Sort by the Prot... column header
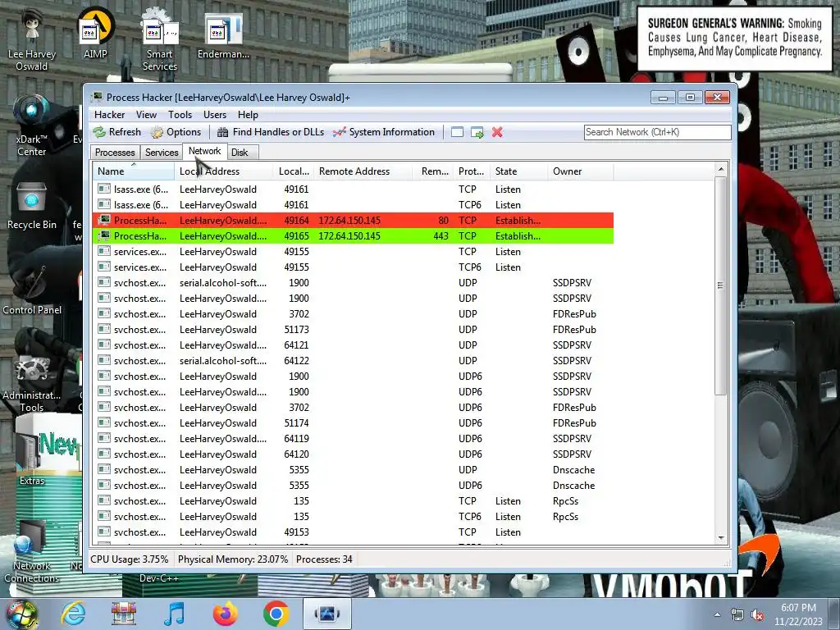 (x=471, y=171)
